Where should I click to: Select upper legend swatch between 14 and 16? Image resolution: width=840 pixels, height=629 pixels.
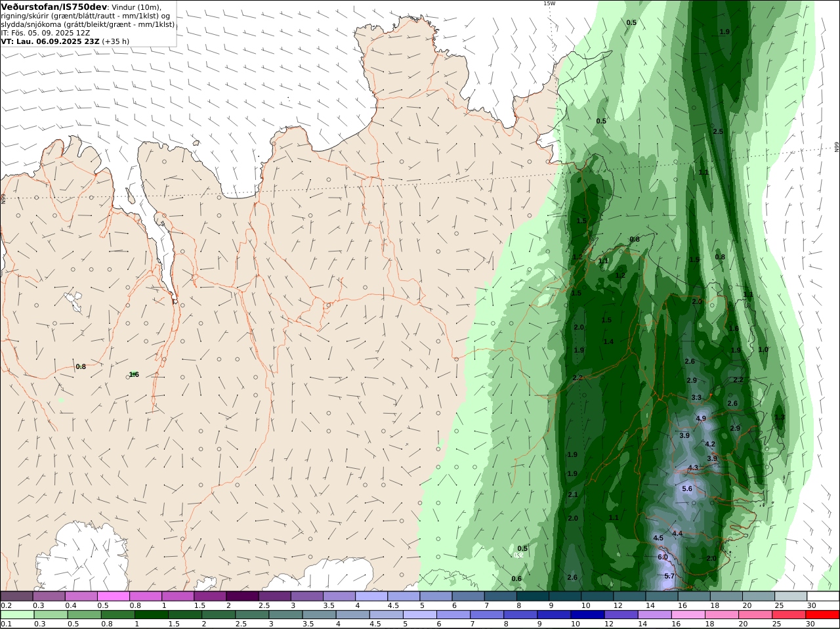click(x=662, y=596)
